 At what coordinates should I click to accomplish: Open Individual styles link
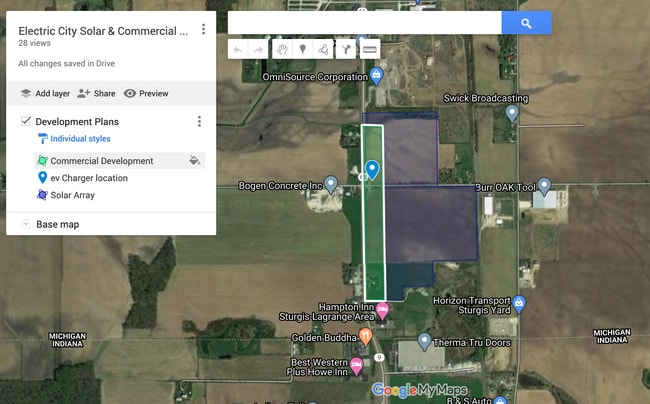(80, 139)
